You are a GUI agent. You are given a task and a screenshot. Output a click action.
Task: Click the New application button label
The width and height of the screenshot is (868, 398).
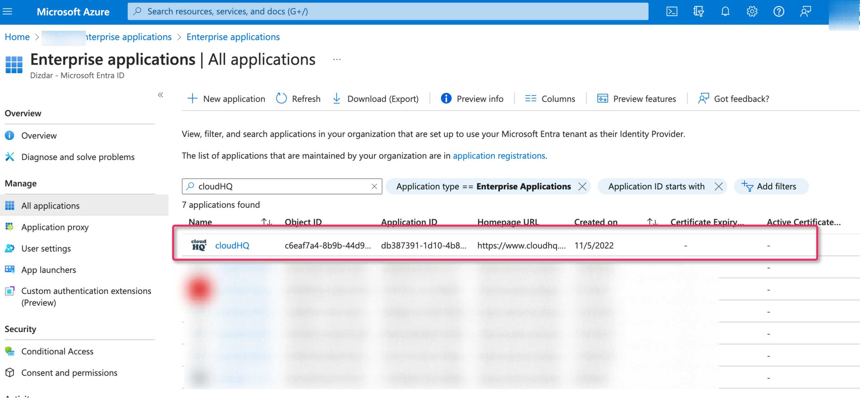tap(234, 98)
